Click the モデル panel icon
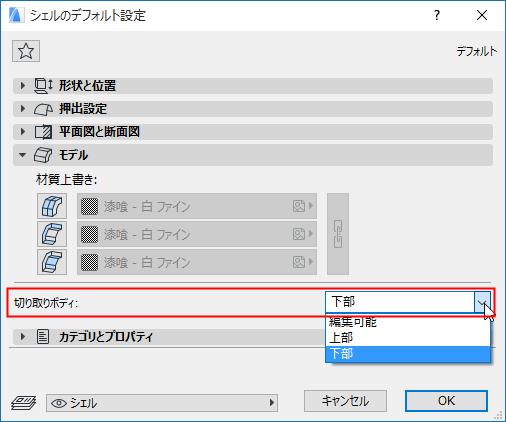This screenshot has height=422, width=506. (x=43, y=155)
